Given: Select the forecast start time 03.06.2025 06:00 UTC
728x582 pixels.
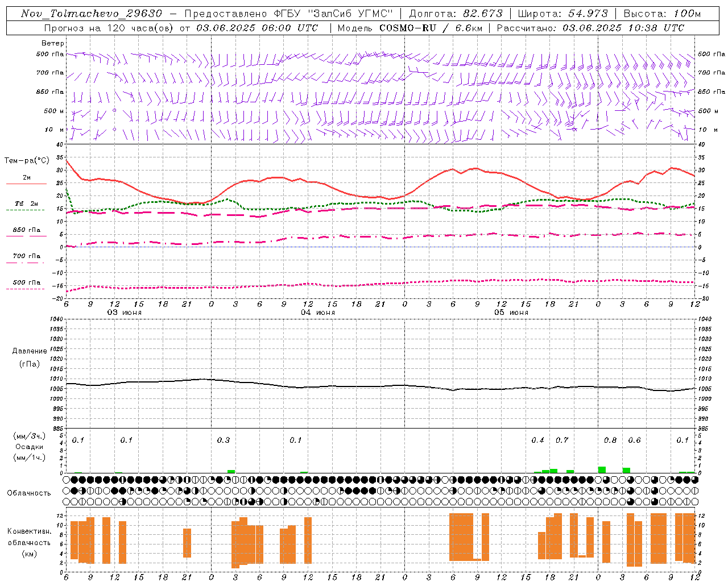Looking at the screenshot, I should pos(257,28).
